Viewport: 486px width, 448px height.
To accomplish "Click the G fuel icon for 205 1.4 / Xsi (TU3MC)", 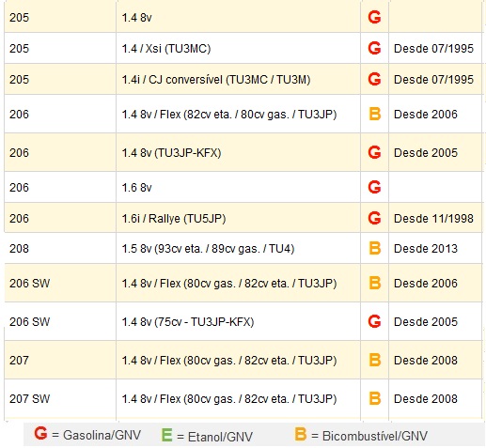I will click(374, 48).
